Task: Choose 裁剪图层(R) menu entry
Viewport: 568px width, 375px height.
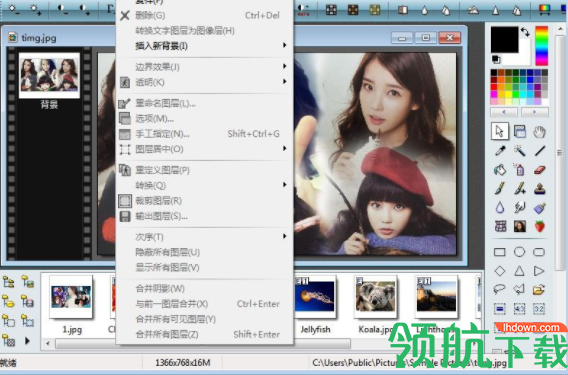Action: 204,201
